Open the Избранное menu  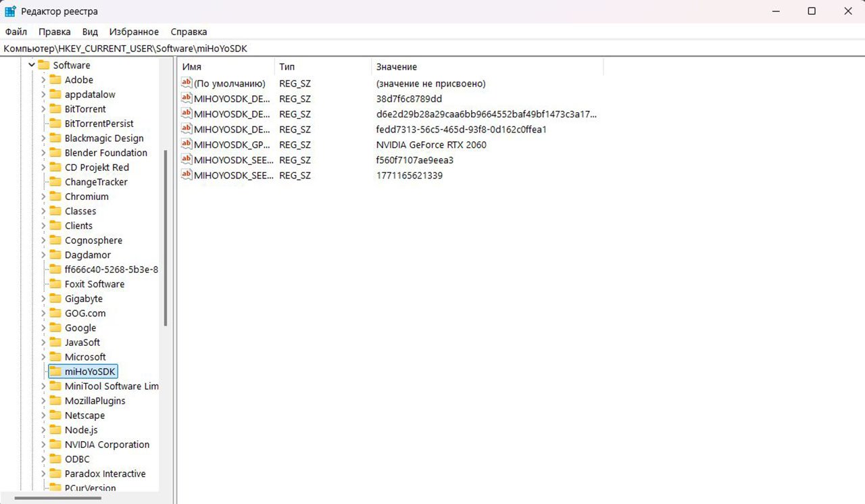(134, 32)
